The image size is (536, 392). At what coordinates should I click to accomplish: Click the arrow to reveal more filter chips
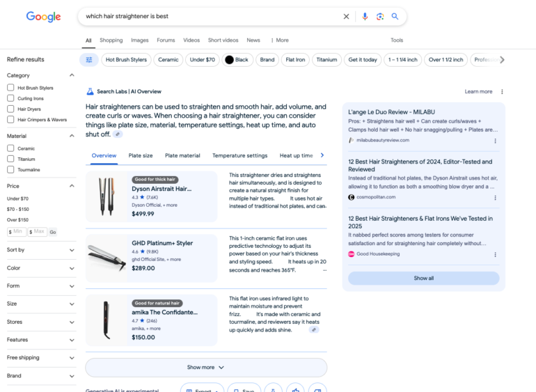click(502, 60)
